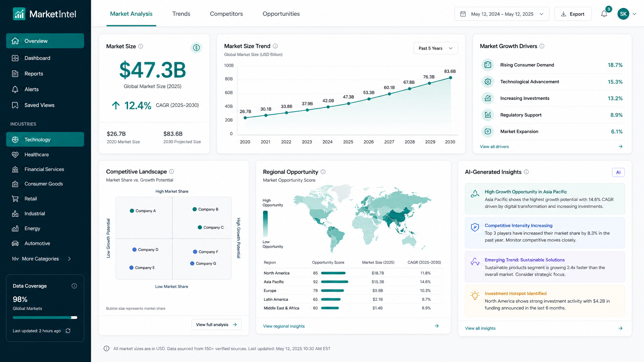Click the opportunity gradient legend bar
The image size is (644, 362).
point(265,224)
